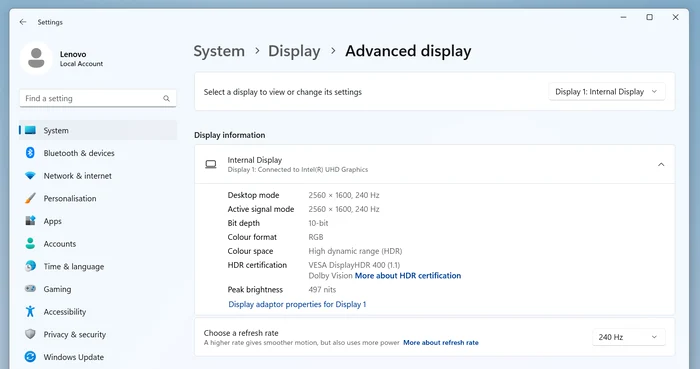700x369 pixels.
Task: Open the Accounts settings page
Action: tap(98, 244)
